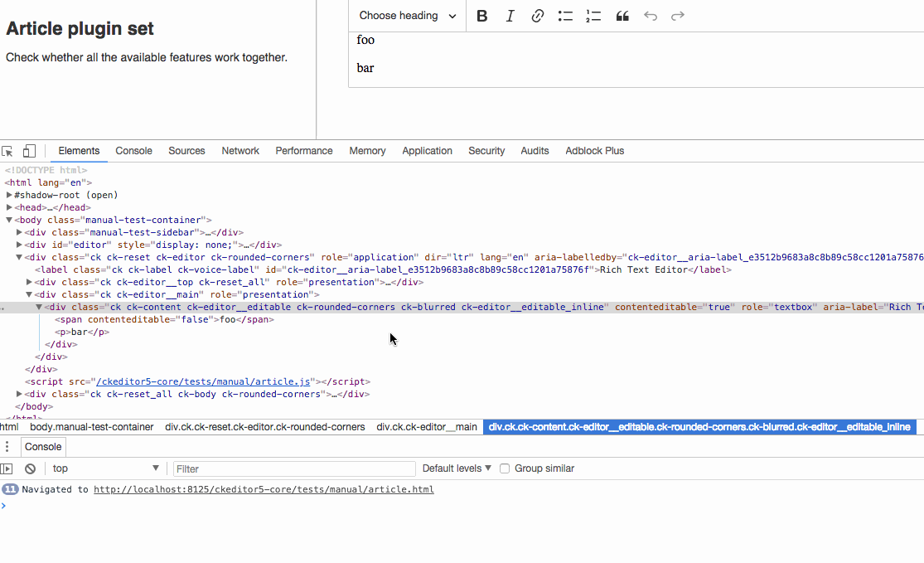
Task: Open the Sources panel
Action: (x=186, y=150)
